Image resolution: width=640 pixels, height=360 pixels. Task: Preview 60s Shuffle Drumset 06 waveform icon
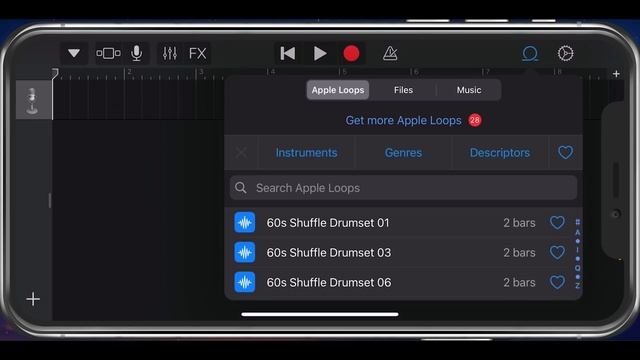point(245,282)
